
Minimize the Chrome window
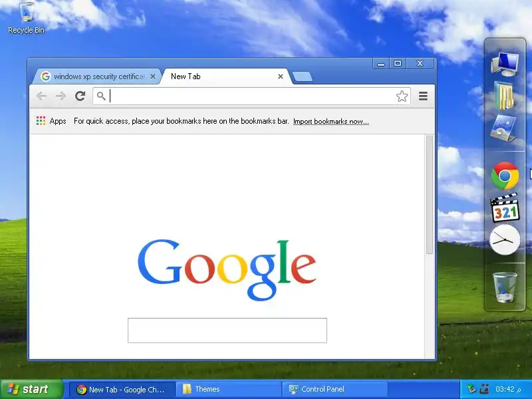(381, 63)
